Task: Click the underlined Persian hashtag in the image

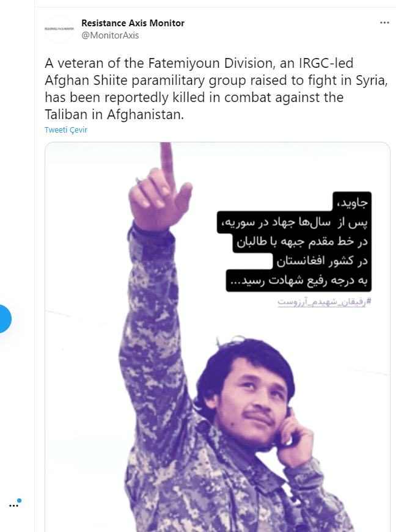Action: 324,302
